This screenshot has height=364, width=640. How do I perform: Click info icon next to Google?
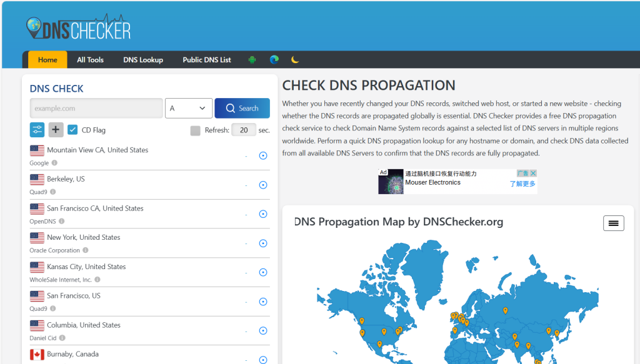[54, 163]
